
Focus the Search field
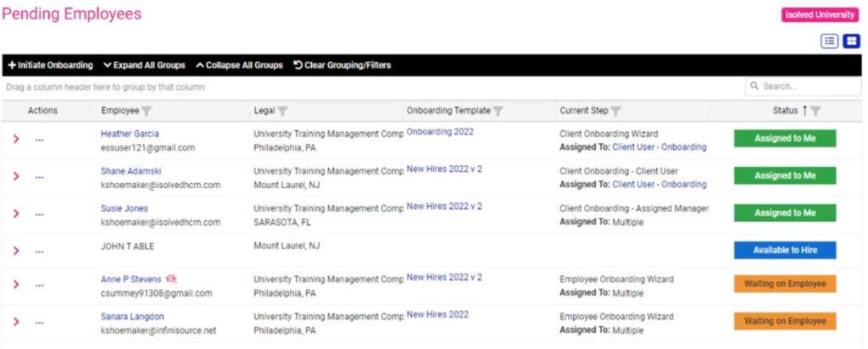coord(804,86)
